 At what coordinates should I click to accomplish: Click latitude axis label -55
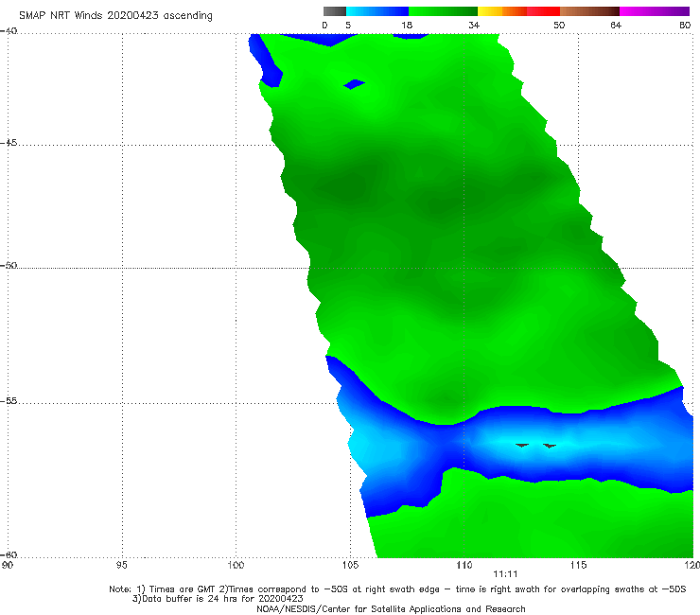9,401
